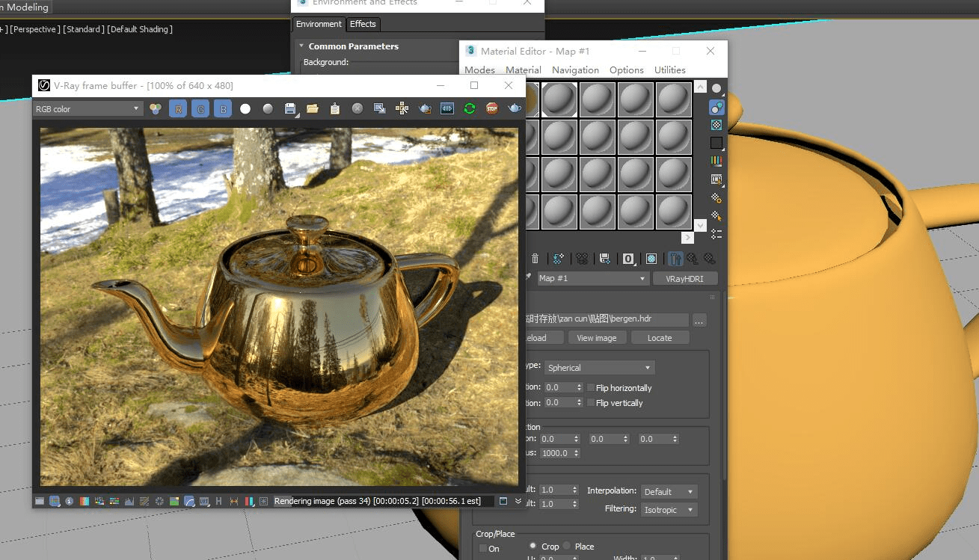Screen dimensions: 979x560
Task: Click the sample slots scroll-right arrow
Action: click(688, 237)
